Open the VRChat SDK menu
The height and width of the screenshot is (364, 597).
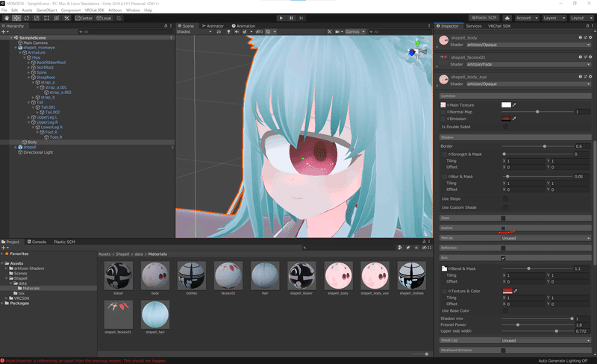[x=94, y=10]
